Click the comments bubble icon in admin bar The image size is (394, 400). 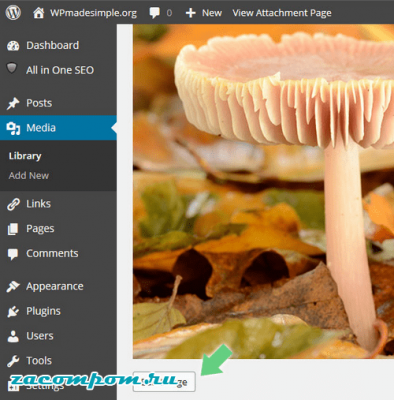(154, 13)
